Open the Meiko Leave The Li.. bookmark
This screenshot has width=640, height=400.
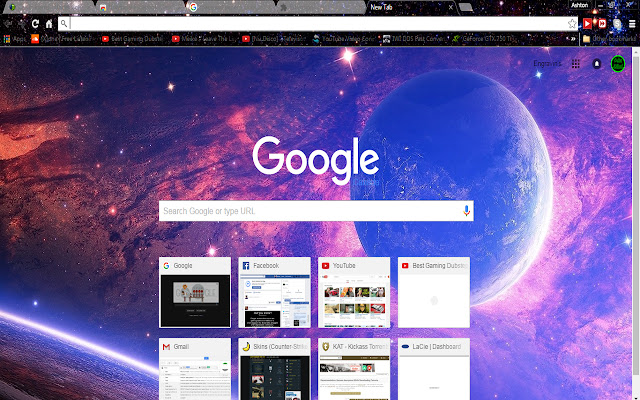tap(204, 39)
